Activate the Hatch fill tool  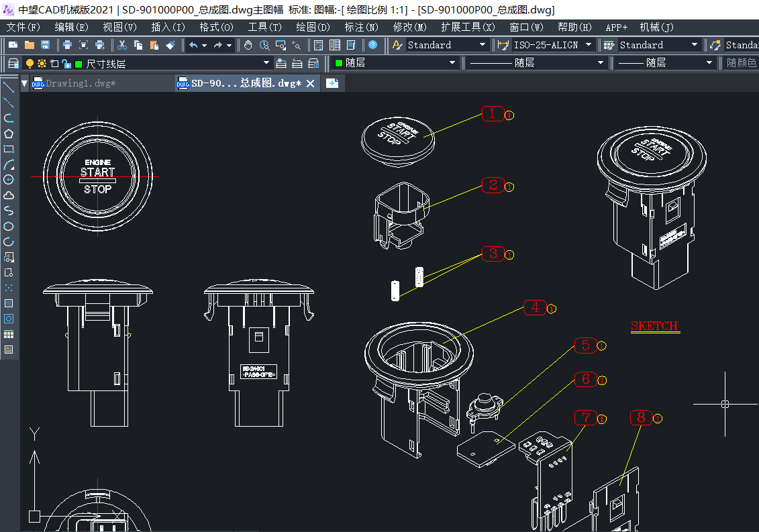[9, 303]
